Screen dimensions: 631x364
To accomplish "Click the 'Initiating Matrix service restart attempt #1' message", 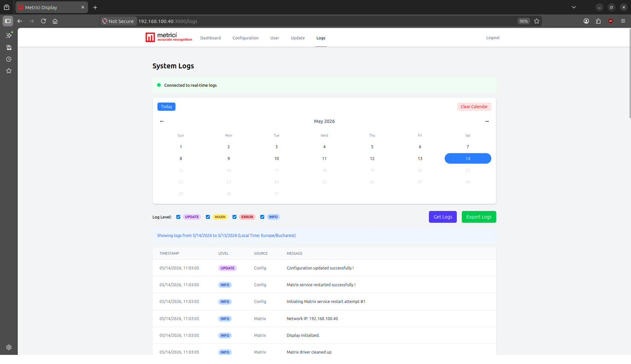I will tap(326, 302).
